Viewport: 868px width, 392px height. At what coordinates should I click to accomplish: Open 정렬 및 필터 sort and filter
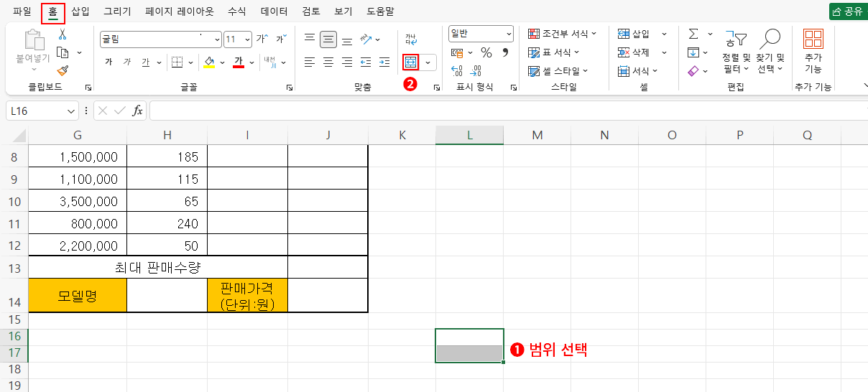tap(736, 52)
